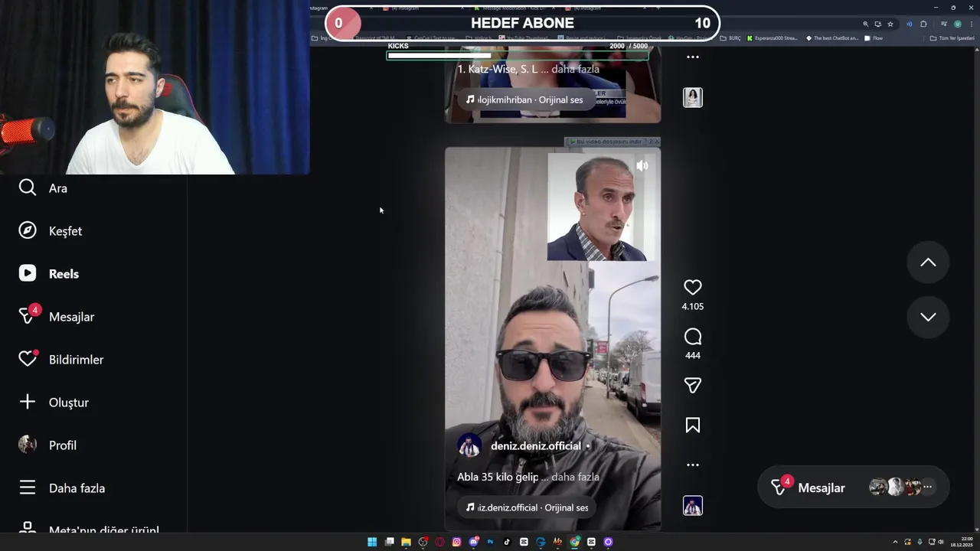Open Bildirimler notifications
The width and height of the screenshot is (980, 551).
[60, 359]
